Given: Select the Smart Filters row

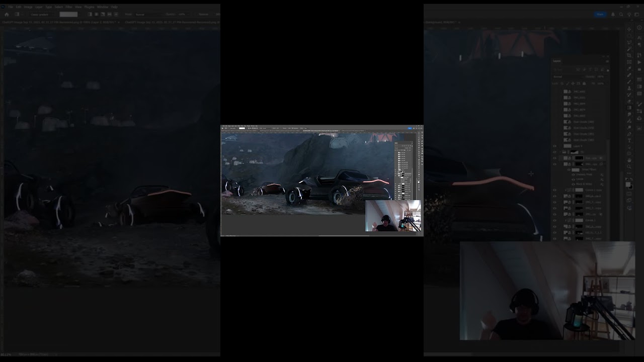Looking at the screenshot, I should point(580,169).
